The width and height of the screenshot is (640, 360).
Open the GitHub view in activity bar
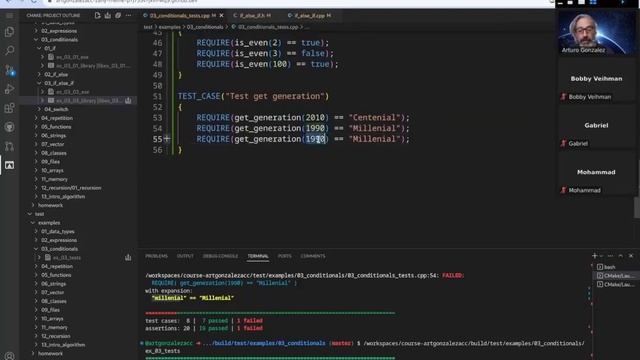point(9,127)
